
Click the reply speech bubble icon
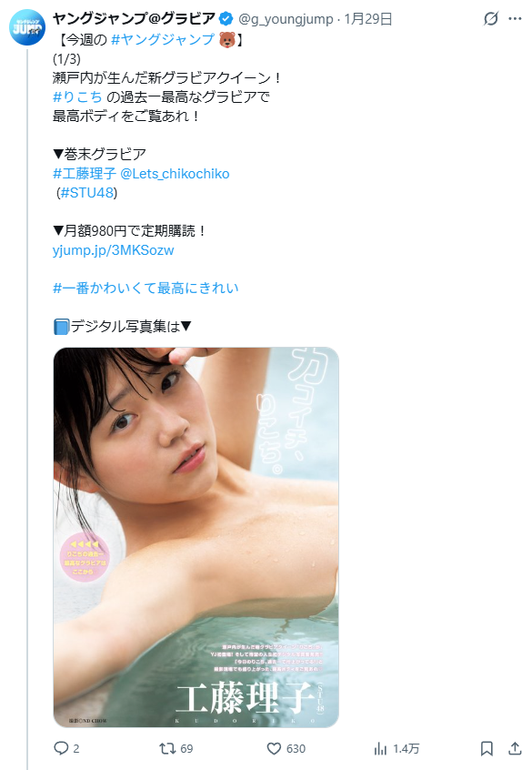click(x=61, y=748)
